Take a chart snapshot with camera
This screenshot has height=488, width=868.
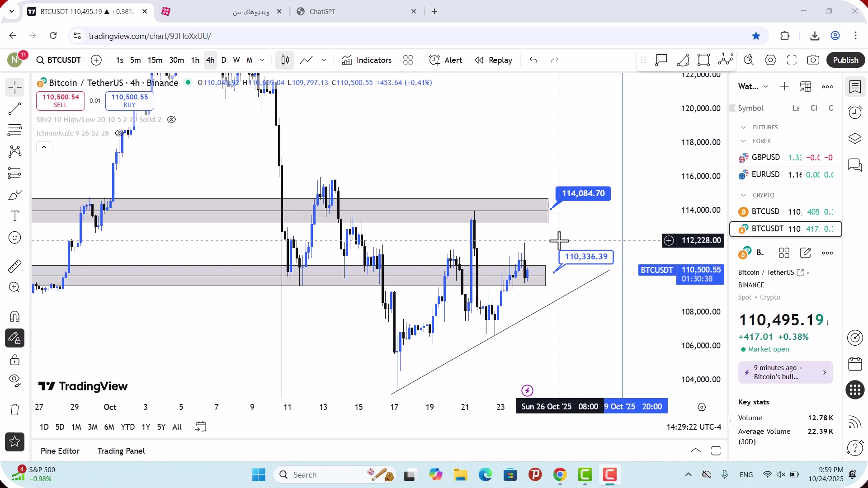click(x=813, y=60)
